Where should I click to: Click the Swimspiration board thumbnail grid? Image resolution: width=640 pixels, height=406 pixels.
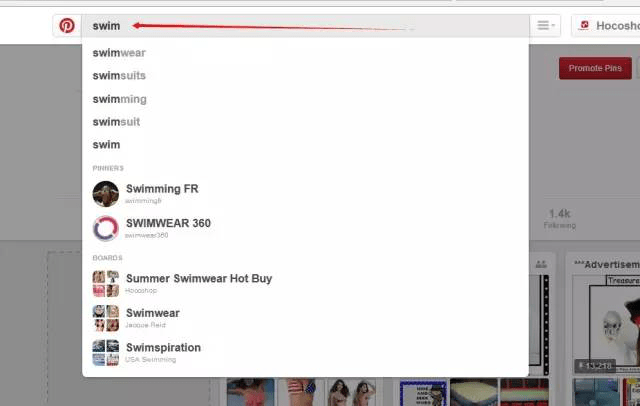tap(106, 353)
